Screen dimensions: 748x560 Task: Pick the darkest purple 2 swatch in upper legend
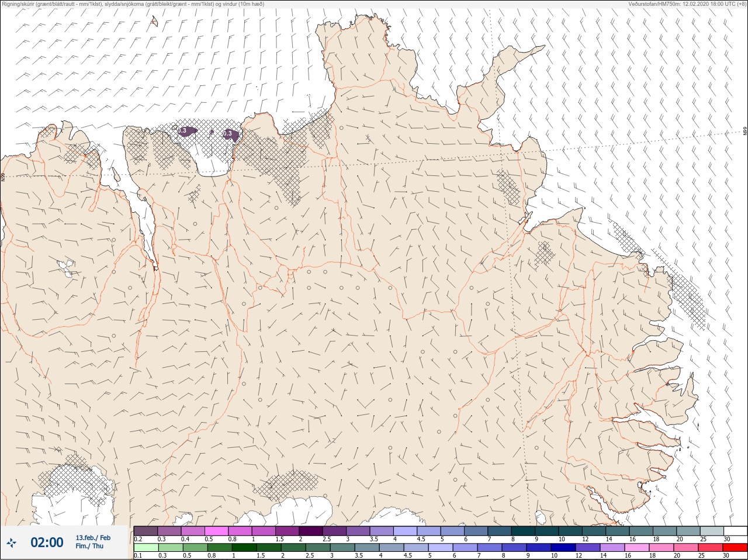pos(311,531)
